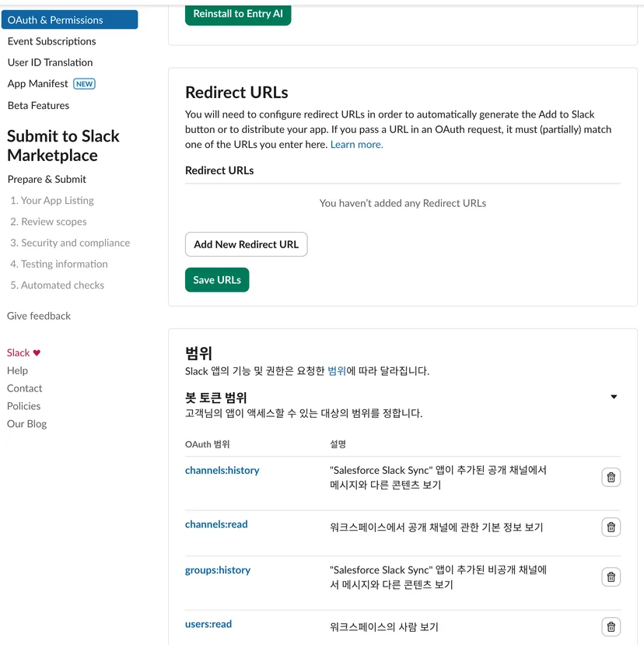Viewport: 644px width, 645px height.
Task: Click the trash icon for groups:history
Action: [x=611, y=577]
